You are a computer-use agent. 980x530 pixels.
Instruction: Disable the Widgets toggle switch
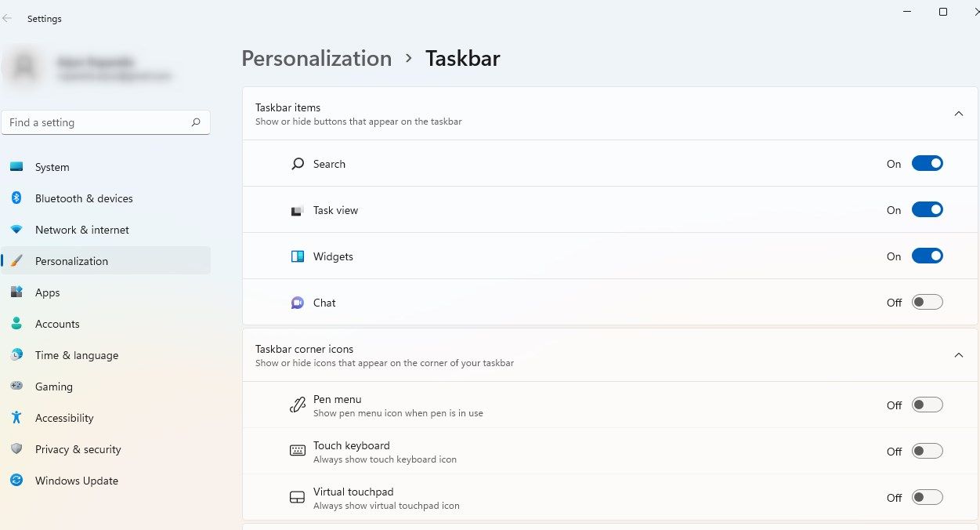[927, 256]
